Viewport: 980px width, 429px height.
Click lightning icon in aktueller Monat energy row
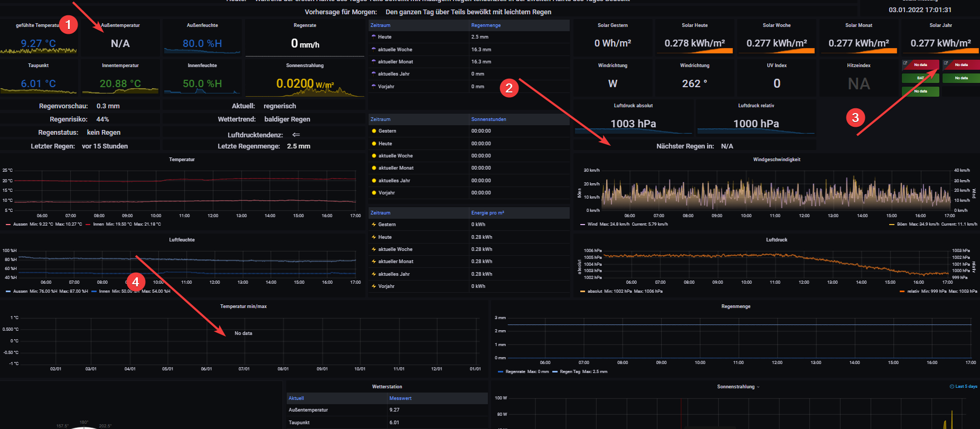click(374, 262)
